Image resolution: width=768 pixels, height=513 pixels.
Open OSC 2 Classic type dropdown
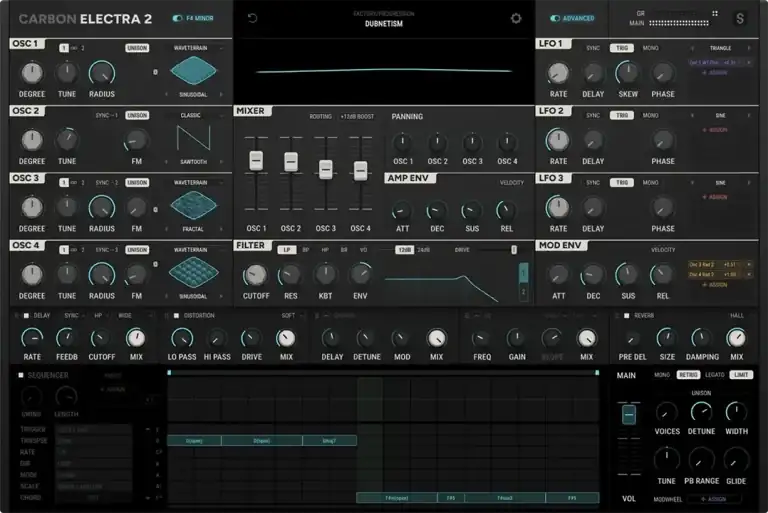tap(197, 116)
